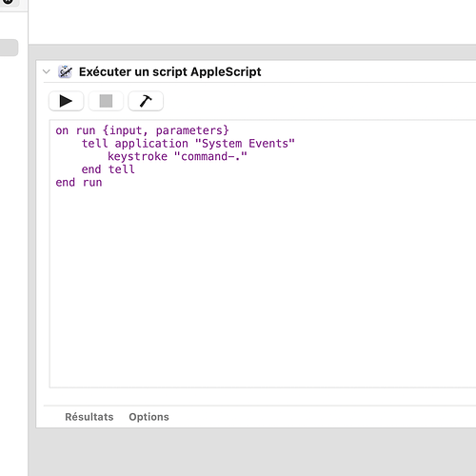476x476 pixels.
Task: Click the word parameters in the script
Action: click(x=189, y=130)
